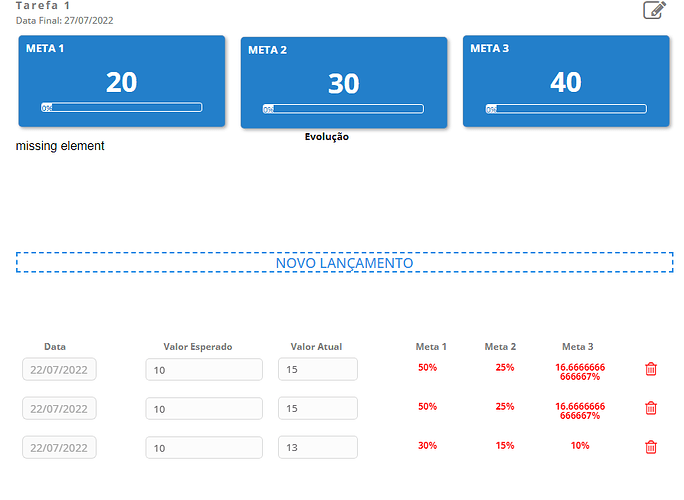Delete the row with Valor Atual 13
Viewport: 684px width, 500px height.
650,447
